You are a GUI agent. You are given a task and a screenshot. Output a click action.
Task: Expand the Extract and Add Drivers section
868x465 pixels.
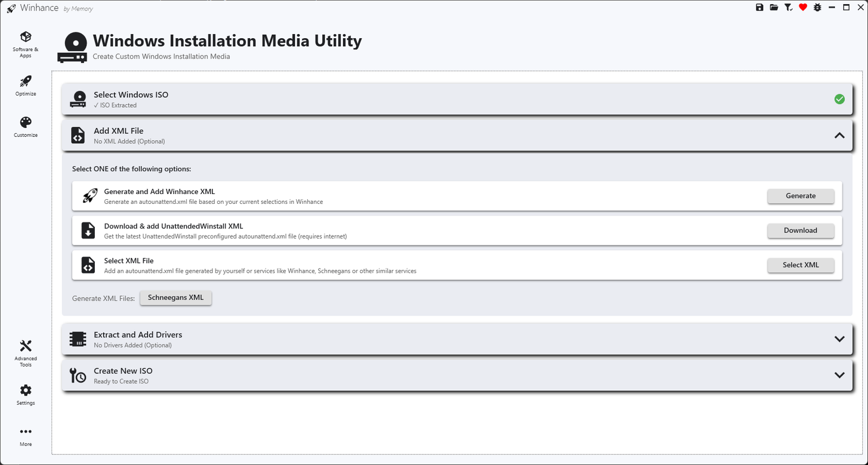point(839,339)
